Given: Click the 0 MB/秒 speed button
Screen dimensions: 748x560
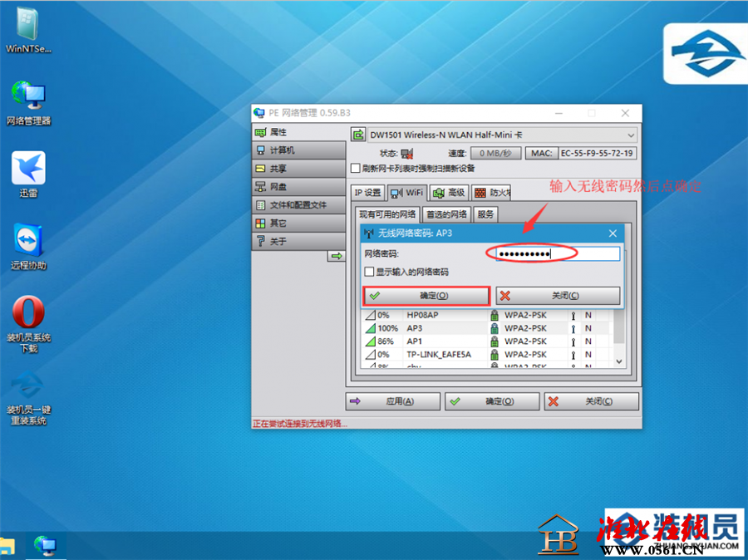Looking at the screenshot, I should pos(495,154).
